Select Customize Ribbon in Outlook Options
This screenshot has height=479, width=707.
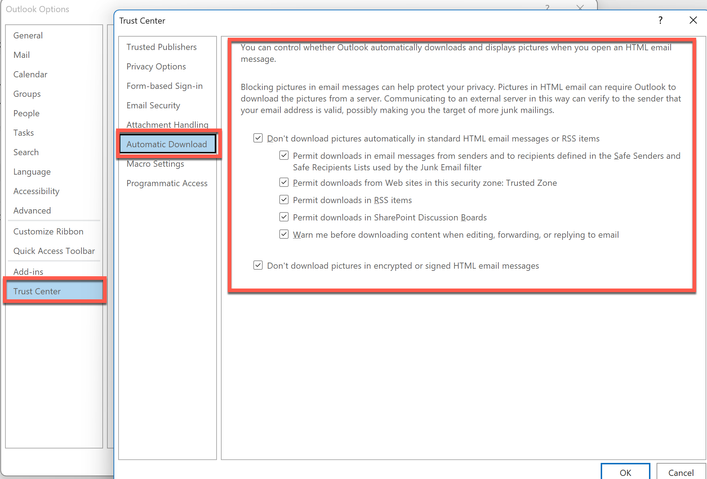(x=48, y=231)
